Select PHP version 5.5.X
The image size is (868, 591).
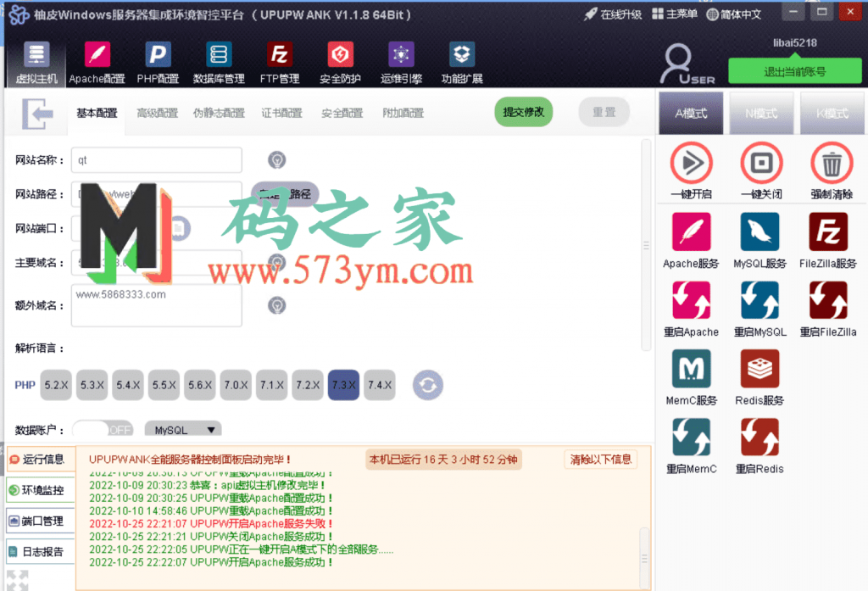coord(164,385)
